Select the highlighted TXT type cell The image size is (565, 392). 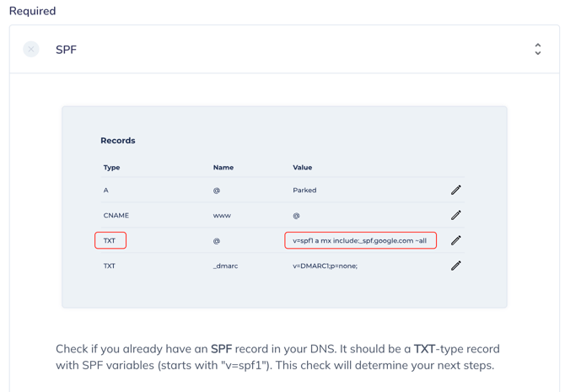pyautogui.click(x=110, y=241)
